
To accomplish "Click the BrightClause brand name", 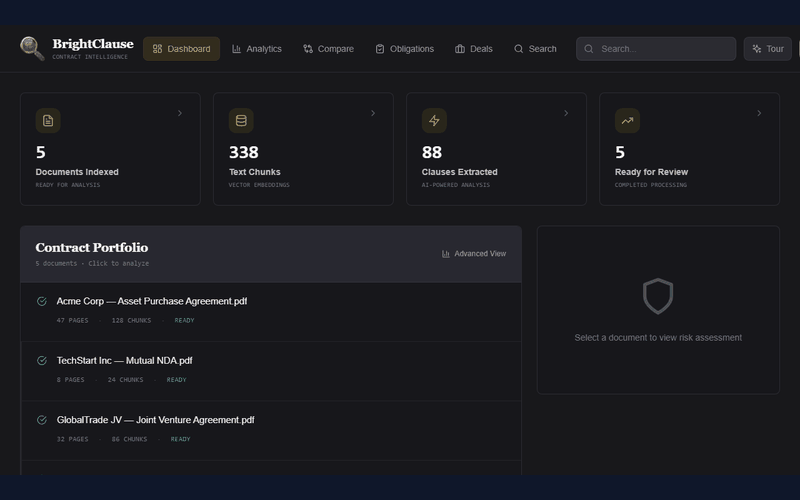I will tap(93, 44).
